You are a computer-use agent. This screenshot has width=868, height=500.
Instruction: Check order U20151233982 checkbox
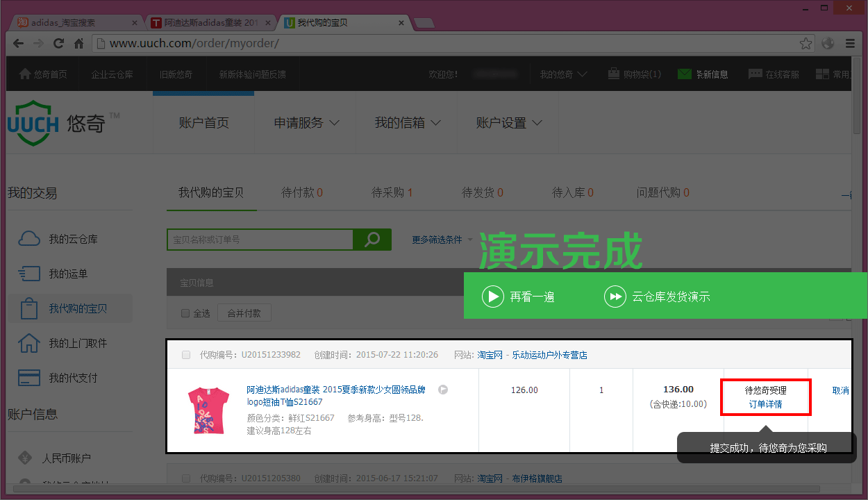pos(186,355)
